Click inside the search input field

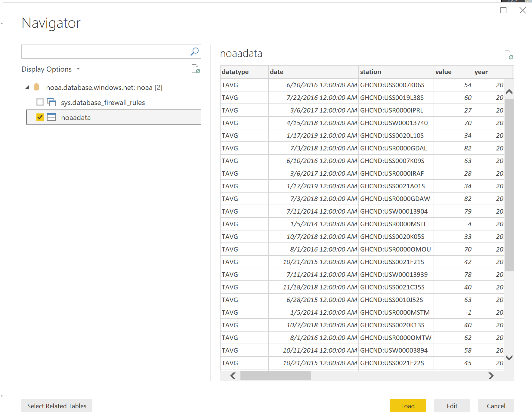tap(105, 52)
